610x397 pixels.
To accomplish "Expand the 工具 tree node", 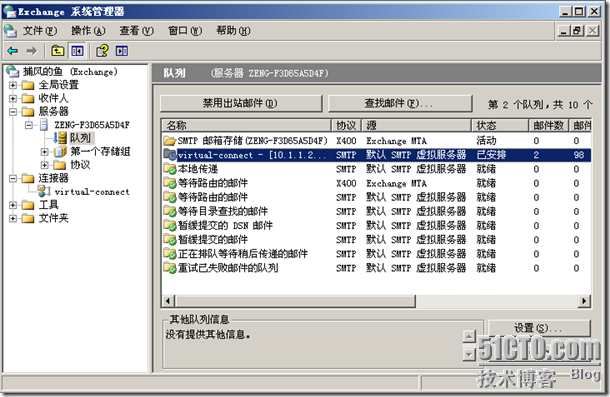I will click(13, 205).
